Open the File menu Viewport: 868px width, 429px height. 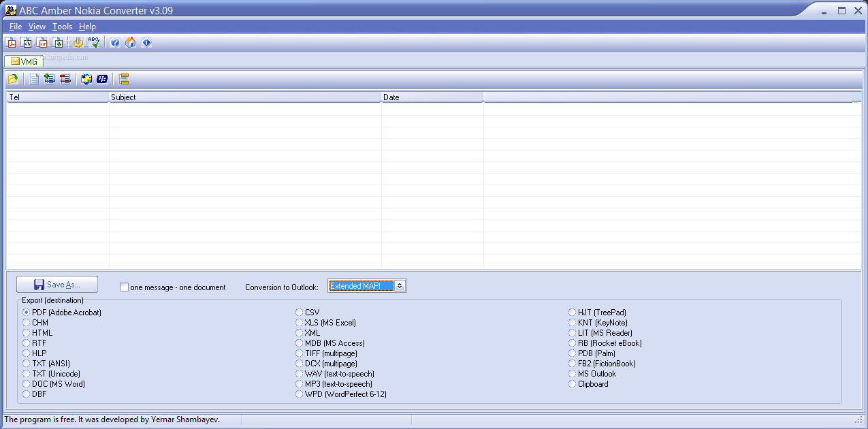point(16,27)
